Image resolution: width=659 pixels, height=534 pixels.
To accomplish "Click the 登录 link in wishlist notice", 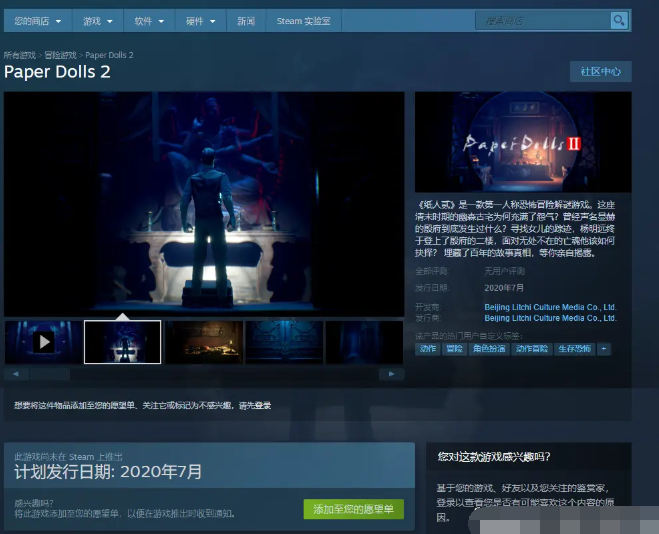I will 263,405.
